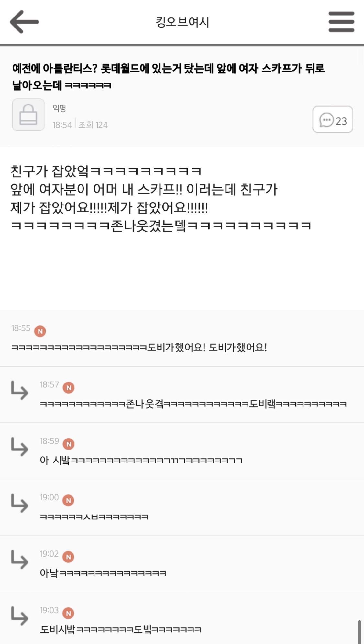Tap the N badge on 18:59 reply
The height and width of the screenshot is (644, 364).
coord(69,444)
